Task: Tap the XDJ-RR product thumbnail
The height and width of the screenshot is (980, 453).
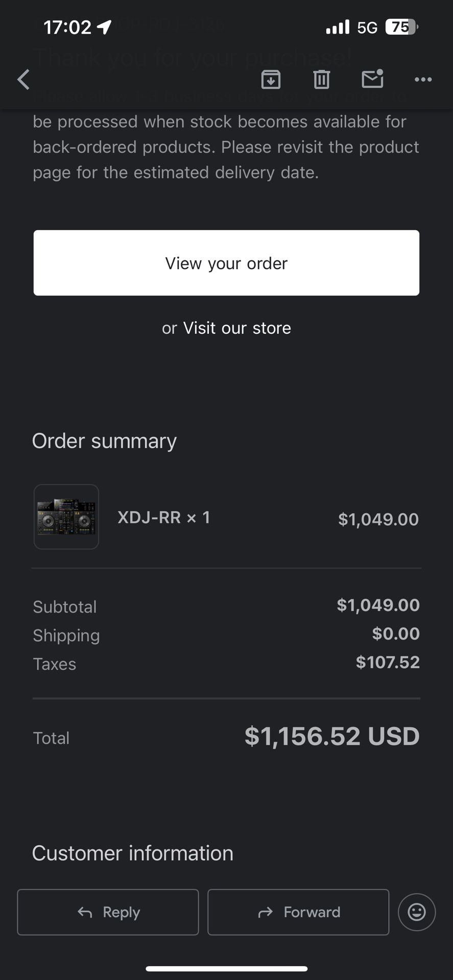Action: click(66, 517)
